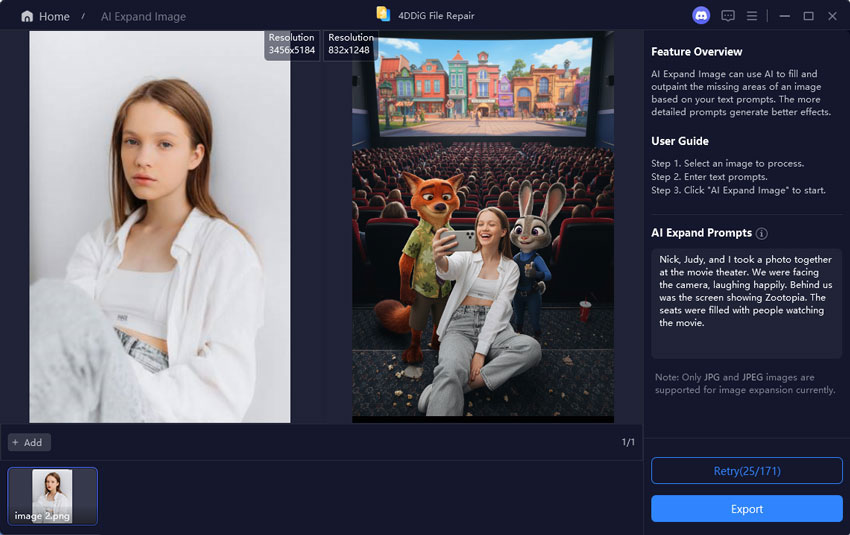
Task: Minimize the application window
Action: click(784, 16)
